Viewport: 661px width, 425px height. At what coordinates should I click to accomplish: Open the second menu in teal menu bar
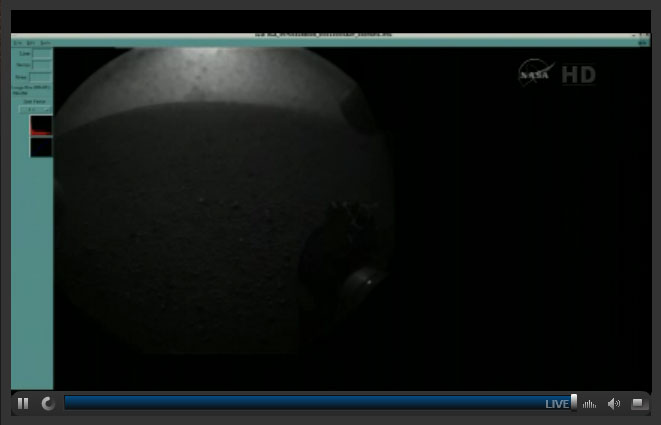click(31, 43)
